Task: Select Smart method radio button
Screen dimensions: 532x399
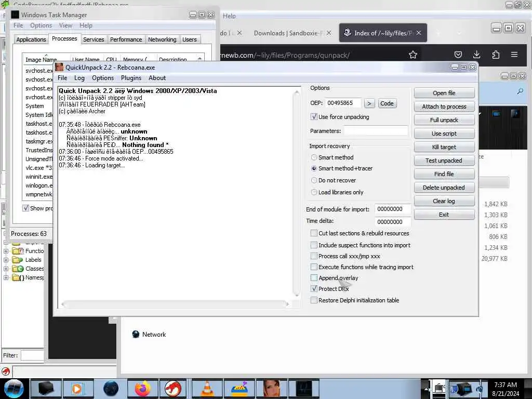Action: pyautogui.click(x=314, y=157)
